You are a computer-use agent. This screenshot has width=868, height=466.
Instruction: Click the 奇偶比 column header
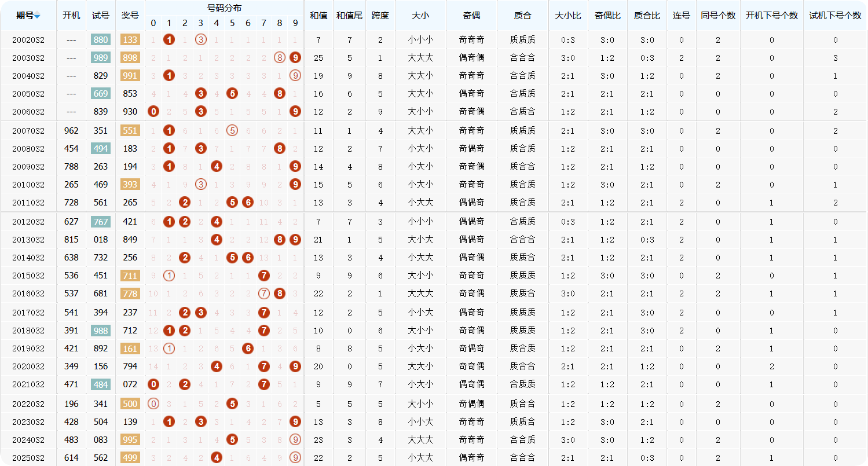coord(607,16)
